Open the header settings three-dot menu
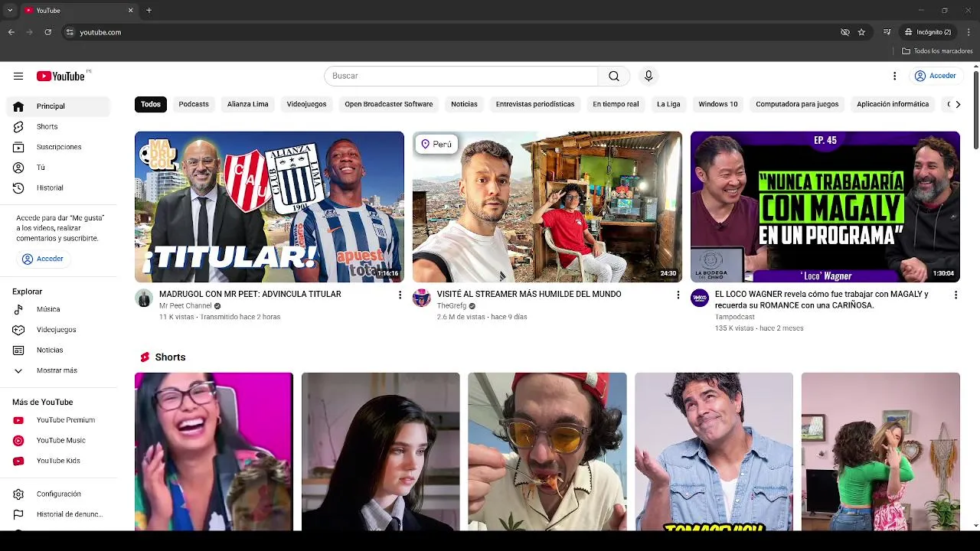The image size is (980, 551). pyautogui.click(x=894, y=76)
